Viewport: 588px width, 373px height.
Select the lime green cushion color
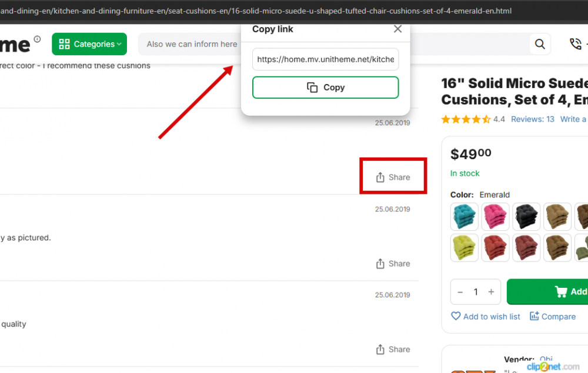tap(465, 247)
